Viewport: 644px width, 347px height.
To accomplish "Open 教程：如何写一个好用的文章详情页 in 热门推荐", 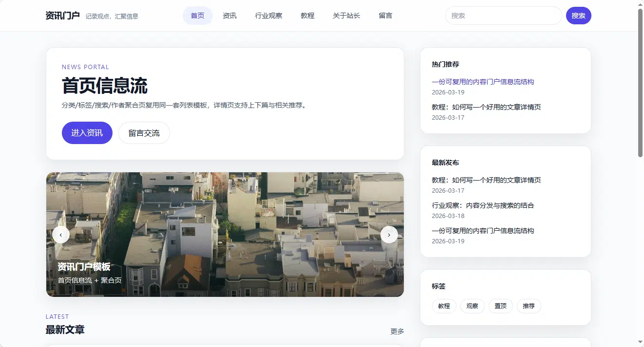I will 486,107.
